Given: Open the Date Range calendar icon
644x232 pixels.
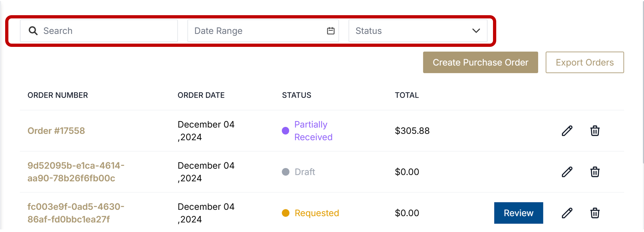Looking at the screenshot, I should click(x=330, y=31).
